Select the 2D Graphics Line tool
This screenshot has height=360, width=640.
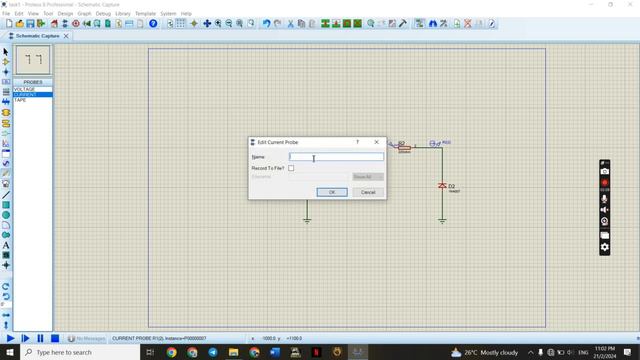pyautogui.click(x=6, y=195)
